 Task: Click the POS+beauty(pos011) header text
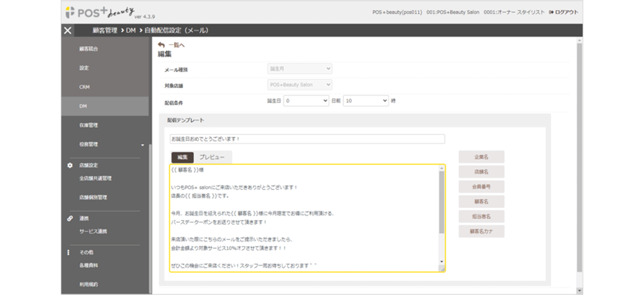click(397, 12)
